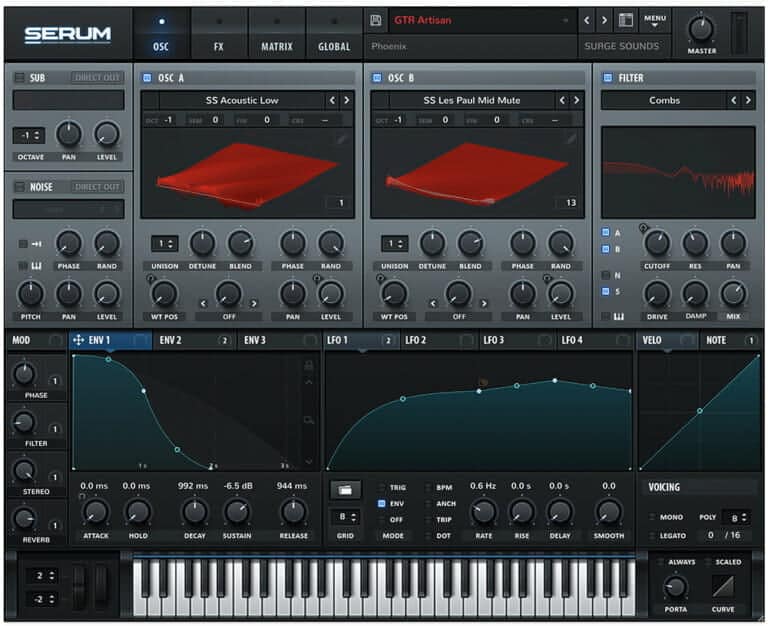
Task: Select LFO ENV mode
Action: pos(382,504)
